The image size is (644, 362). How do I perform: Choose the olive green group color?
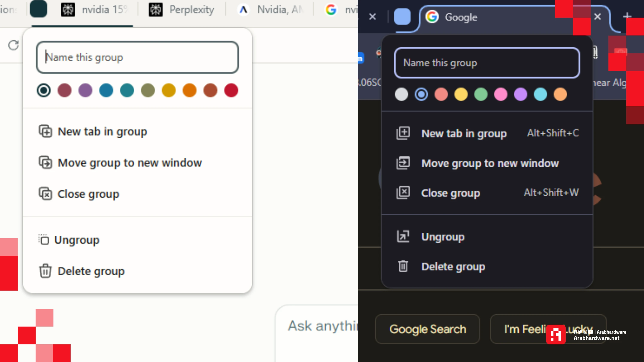[148, 90]
